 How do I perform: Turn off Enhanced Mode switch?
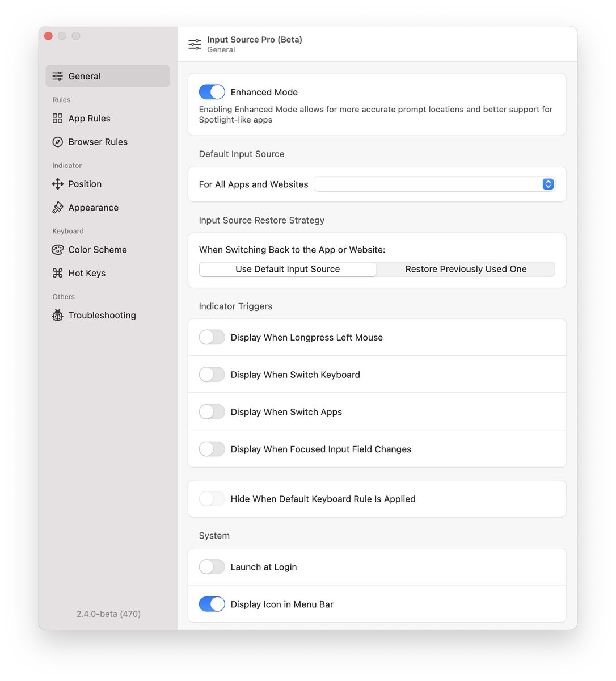(x=212, y=92)
